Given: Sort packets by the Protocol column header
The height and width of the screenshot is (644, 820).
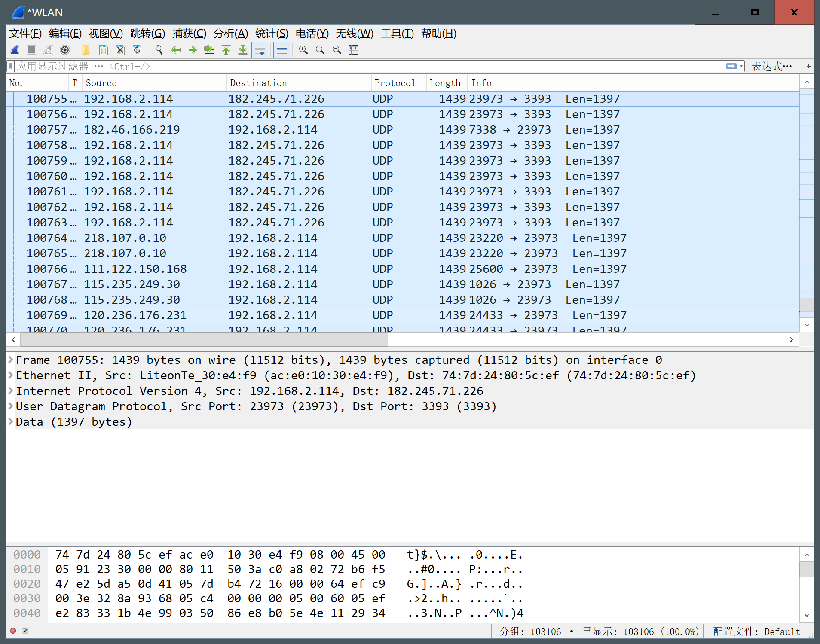Looking at the screenshot, I should (395, 83).
